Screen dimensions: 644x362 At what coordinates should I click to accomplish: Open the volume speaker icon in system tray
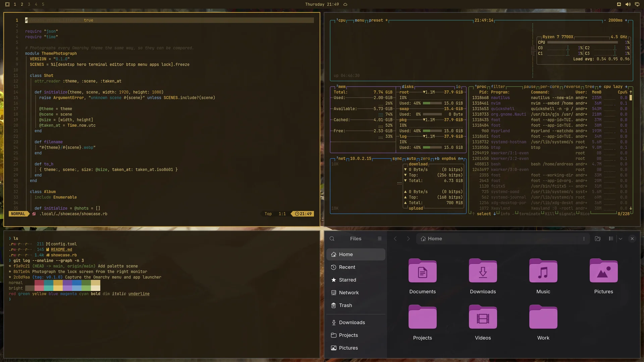click(x=628, y=4)
